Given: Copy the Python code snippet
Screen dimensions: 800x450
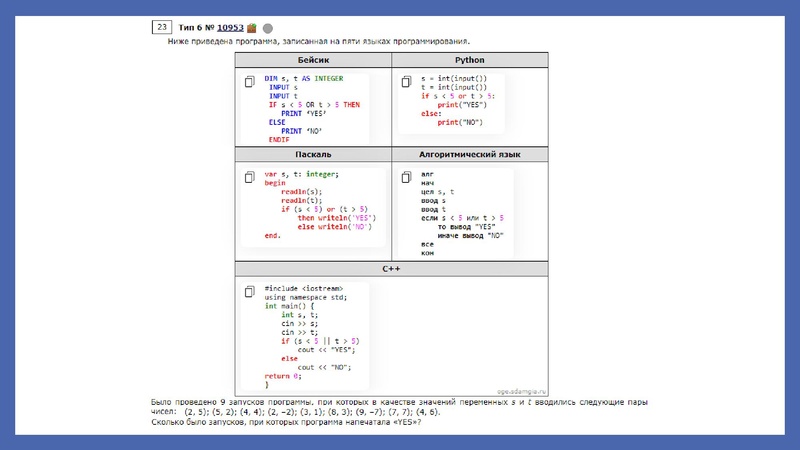Looking at the screenshot, I should (406, 81).
